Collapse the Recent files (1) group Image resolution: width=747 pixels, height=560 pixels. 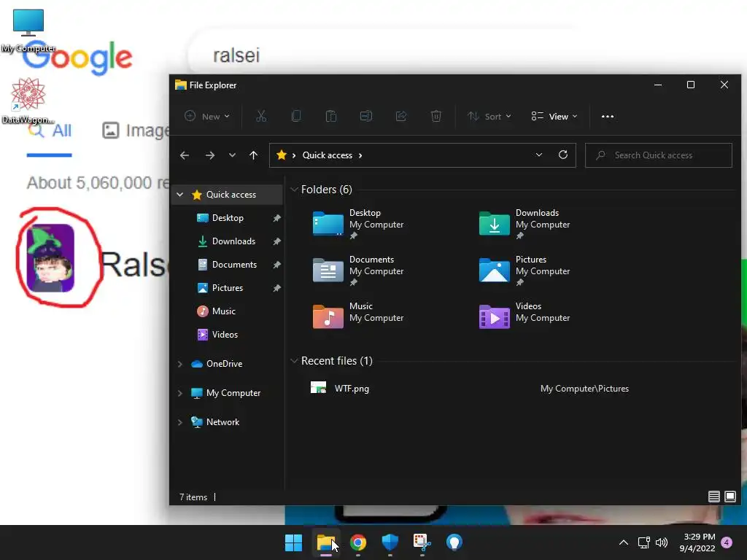[294, 361]
